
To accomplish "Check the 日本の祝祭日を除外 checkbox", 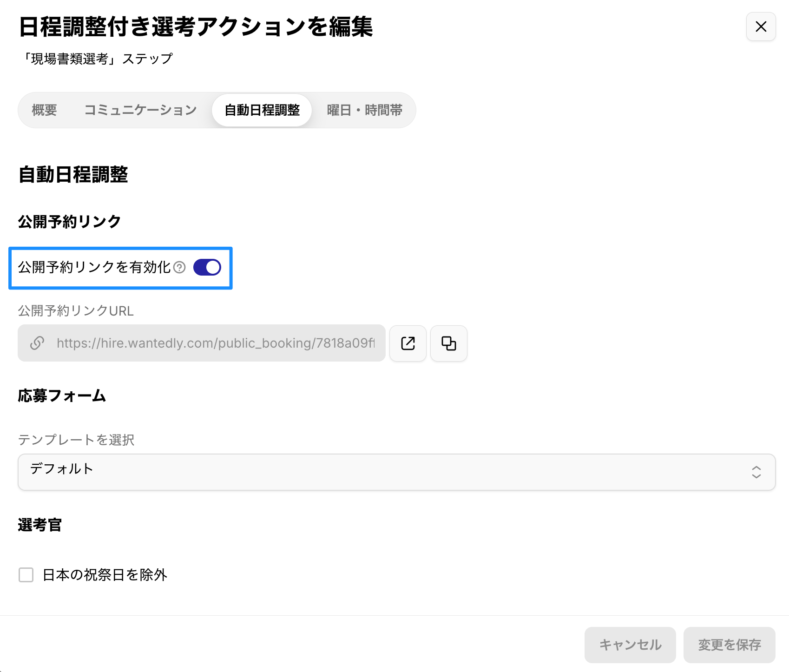I will [x=26, y=575].
